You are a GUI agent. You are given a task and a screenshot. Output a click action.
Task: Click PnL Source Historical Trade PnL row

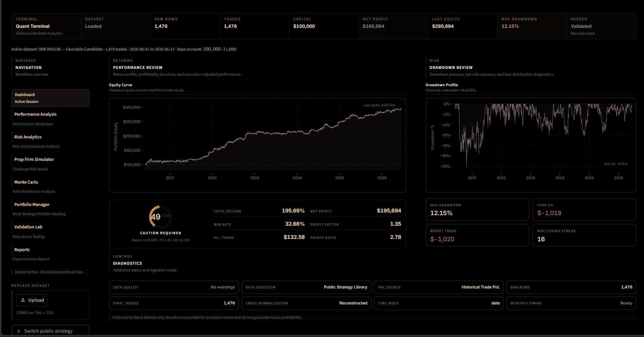(439, 287)
